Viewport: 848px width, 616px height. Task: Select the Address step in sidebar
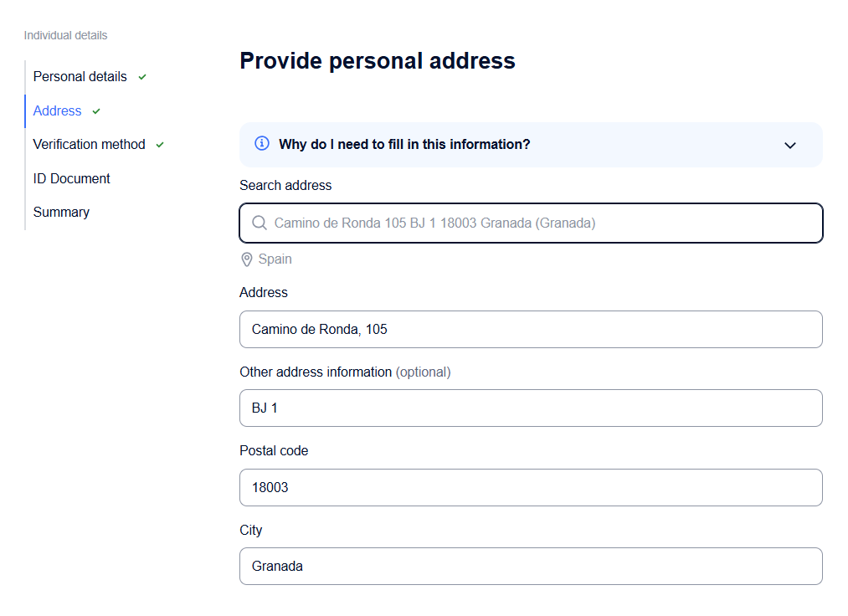click(x=57, y=110)
